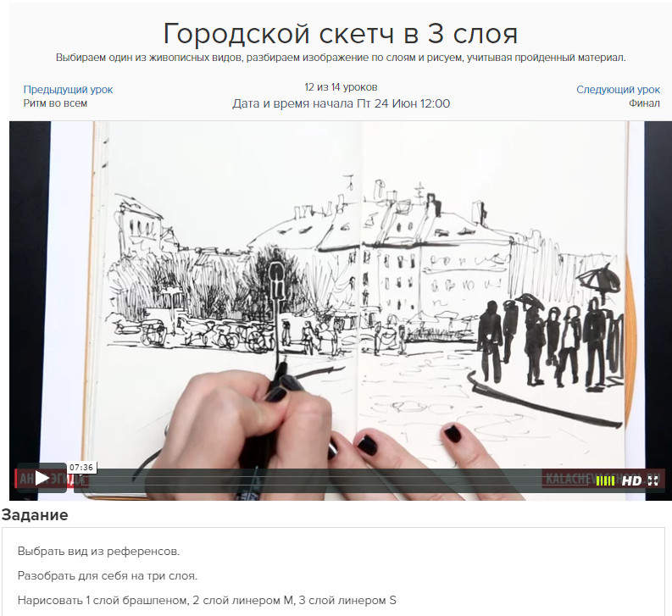Toggle HD video quality

[x=631, y=480]
